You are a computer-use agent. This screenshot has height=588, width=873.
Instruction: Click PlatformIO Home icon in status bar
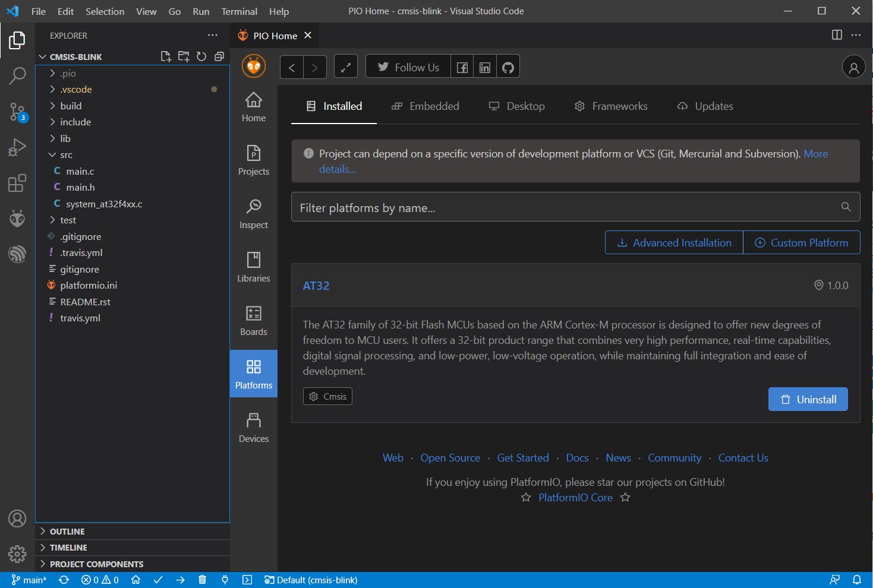pyautogui.click(x=135, y=580)
